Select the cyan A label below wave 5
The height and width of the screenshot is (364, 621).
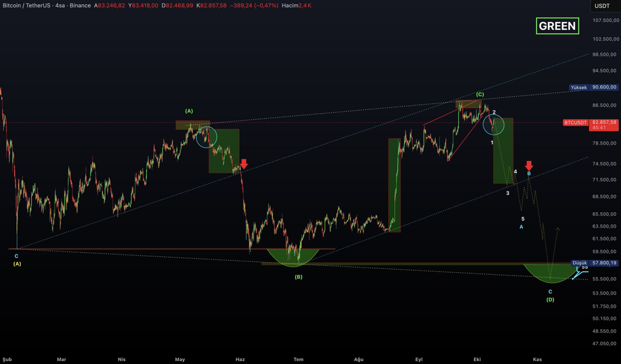(x=521, y=227)
